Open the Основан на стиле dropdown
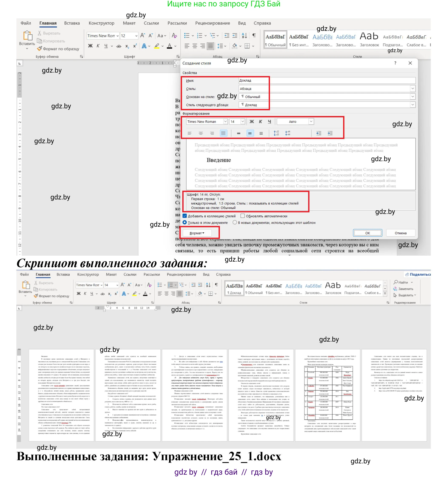The width and height of the screenshot is (448, 477). coord(413,96)
